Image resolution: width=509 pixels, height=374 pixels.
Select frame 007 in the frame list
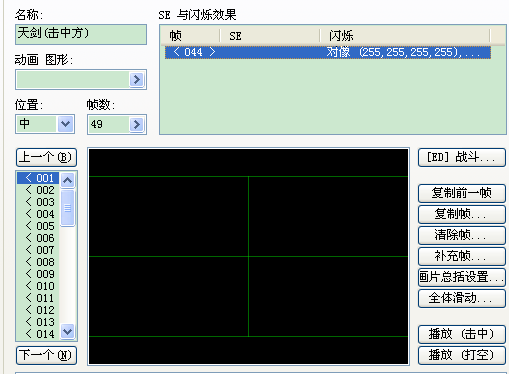tap(38, 250)
